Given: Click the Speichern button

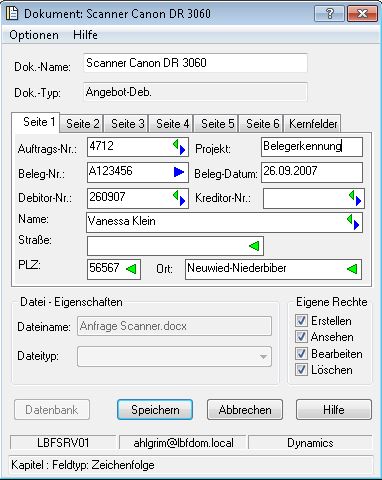Looking at the screenshot, I should tap(155, 410).
